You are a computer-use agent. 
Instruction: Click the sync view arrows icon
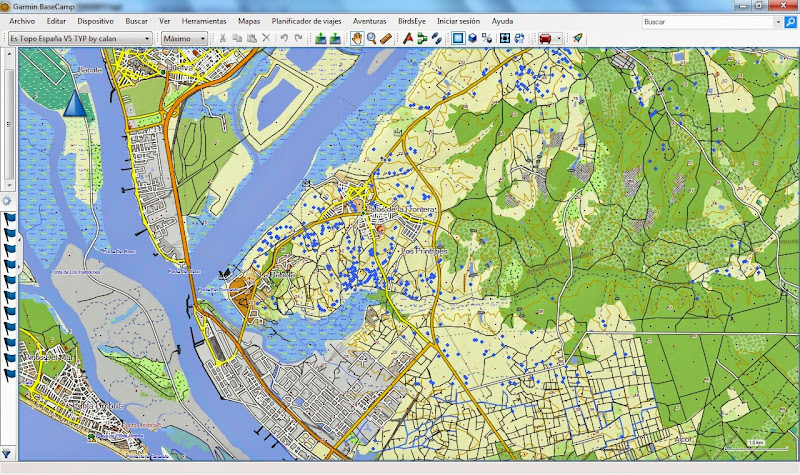(x=519, y=38)
